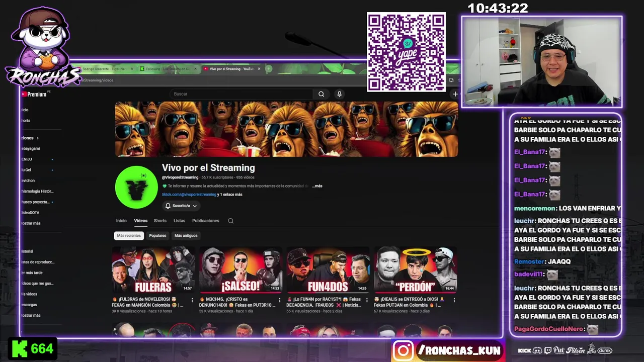This screenshot has width=644, height=362.
Task: Click the green Kick logo next to 664
Action: [20, 348]
